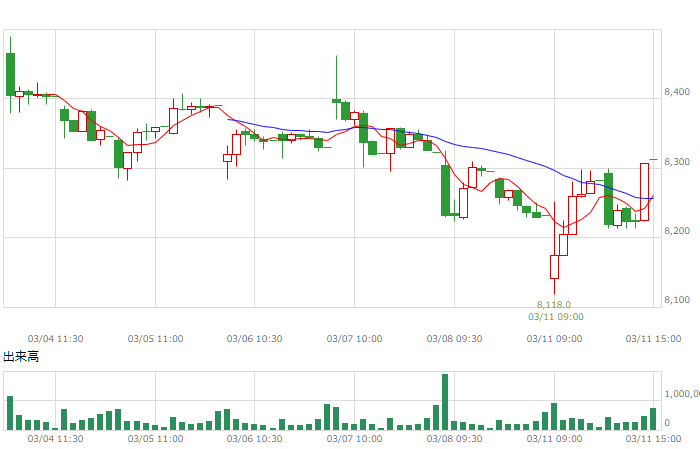Click the 03/11 15:00 label under volume chart
The height and width of the screenshot is (449, 700).
654,439
